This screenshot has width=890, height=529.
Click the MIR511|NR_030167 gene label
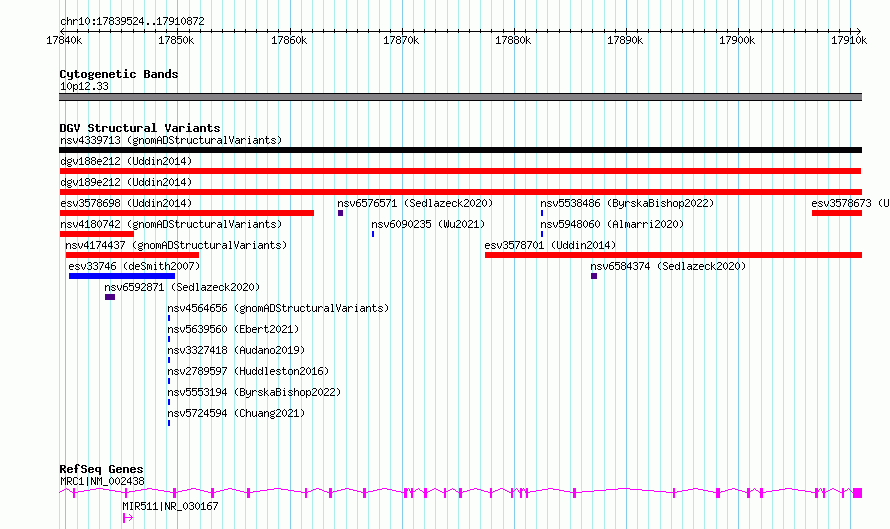170,506
